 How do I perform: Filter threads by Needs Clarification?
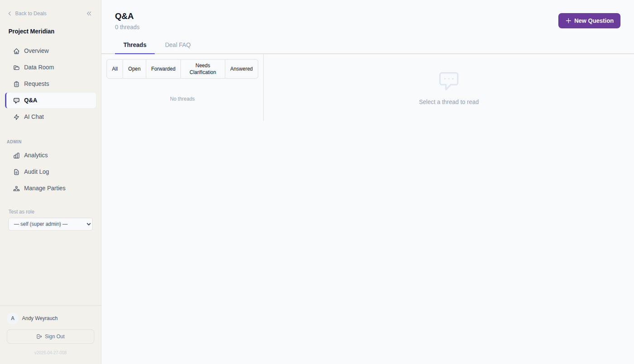coord(203,69)
